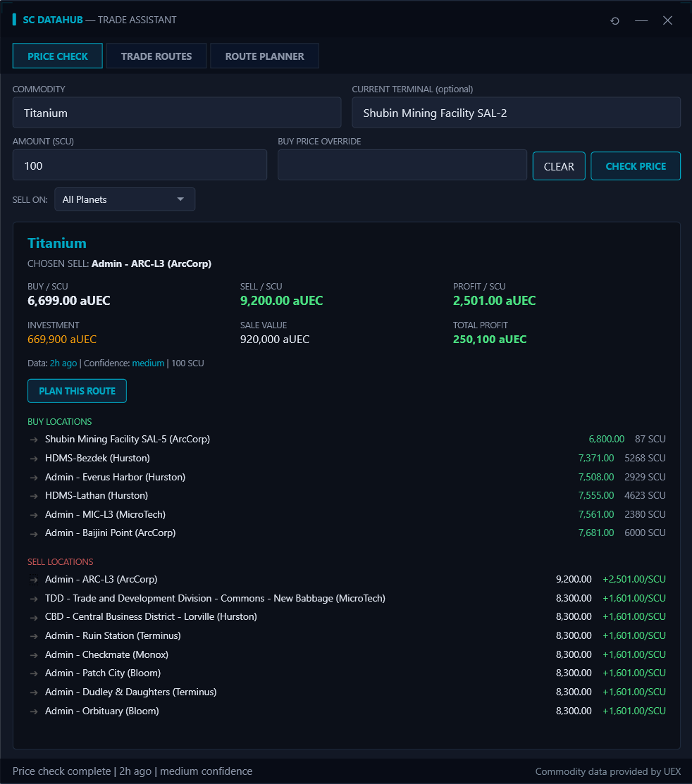Click the 'medium' confidence link
Screen dimensions: 692x784
coord(148,363)
